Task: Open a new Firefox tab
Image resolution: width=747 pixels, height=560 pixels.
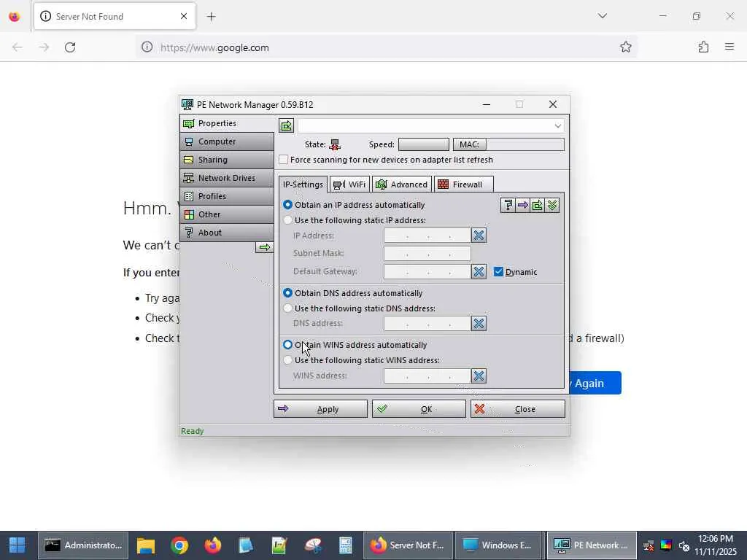Action: [211, 17]
